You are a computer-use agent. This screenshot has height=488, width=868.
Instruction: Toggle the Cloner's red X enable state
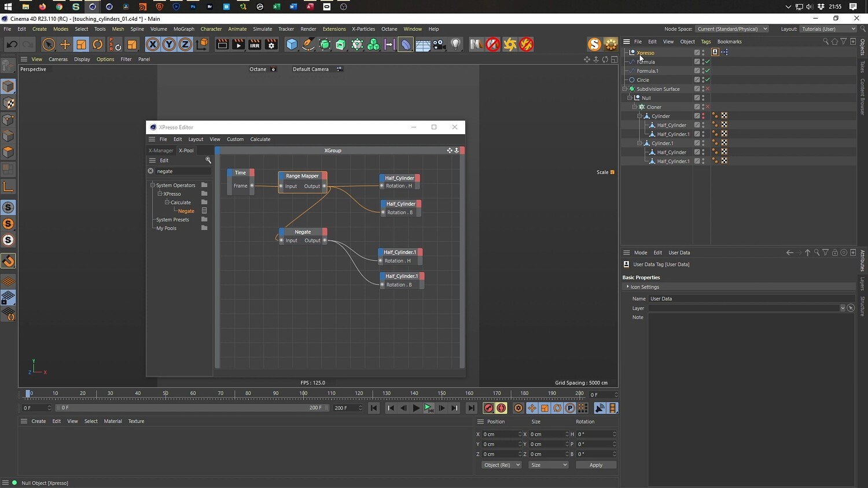[707, 107]
